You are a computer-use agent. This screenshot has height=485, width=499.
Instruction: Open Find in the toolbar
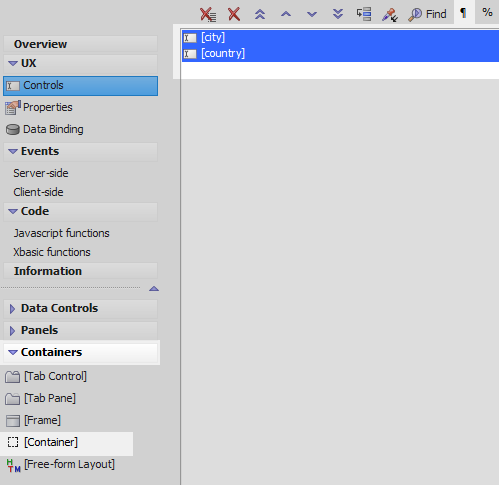click(427, 14)
